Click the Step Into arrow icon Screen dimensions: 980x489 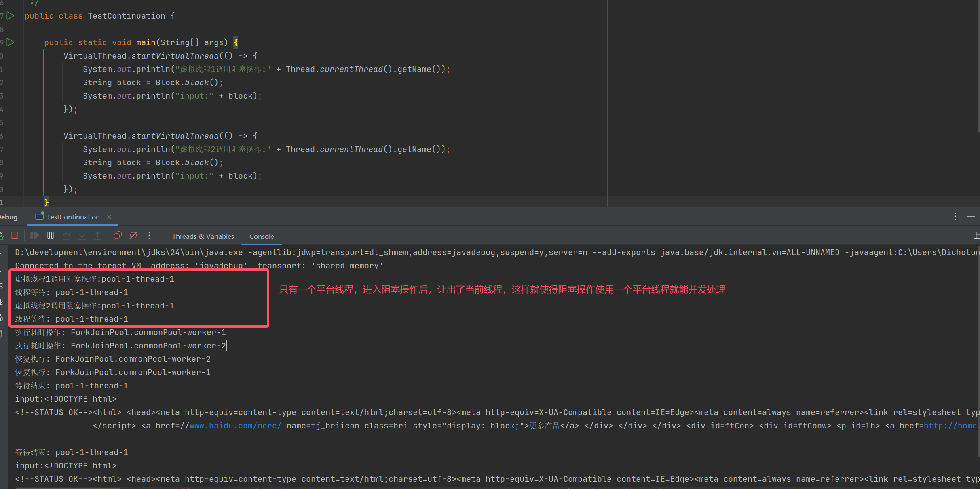(82, 236)
